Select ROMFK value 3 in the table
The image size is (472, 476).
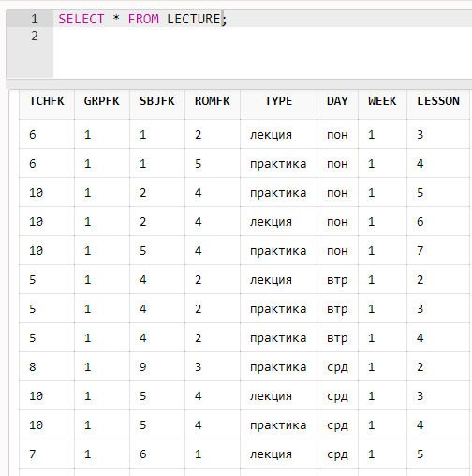(x=199, y=367)
